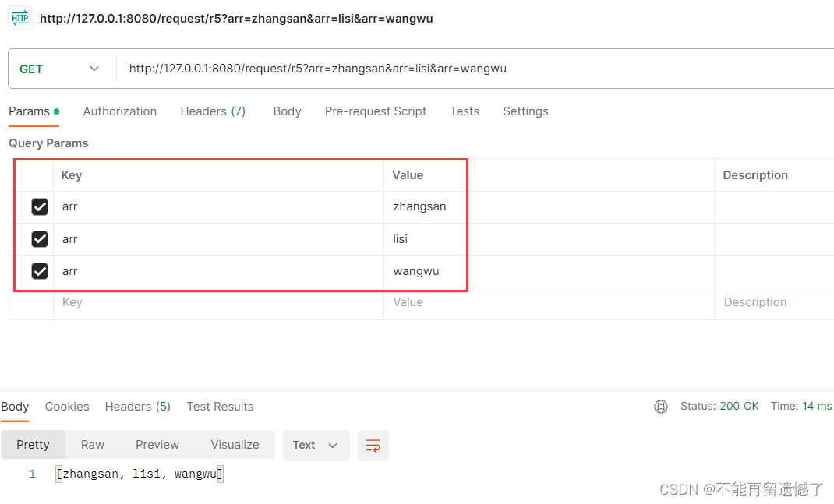Click response line number 1
The width and height of the screenshot is (834, 504).
click(33, 474)
